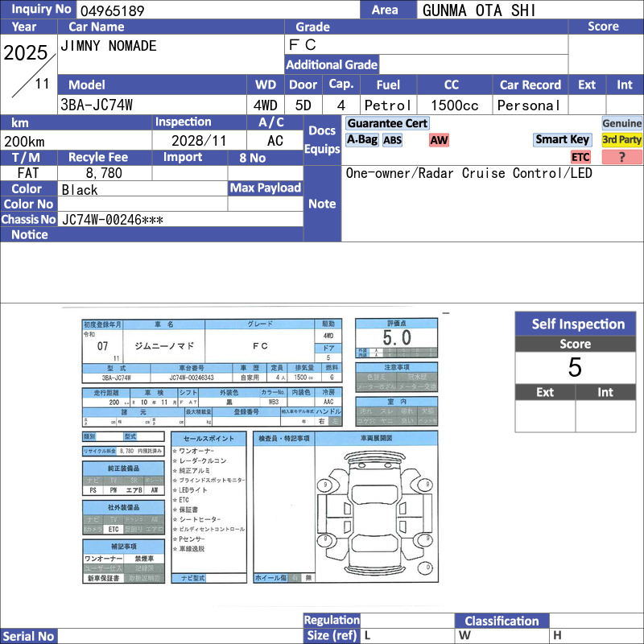Screen dimensions: 644x644
Task: Select the 200km mileage value
Action: (24, 142)
